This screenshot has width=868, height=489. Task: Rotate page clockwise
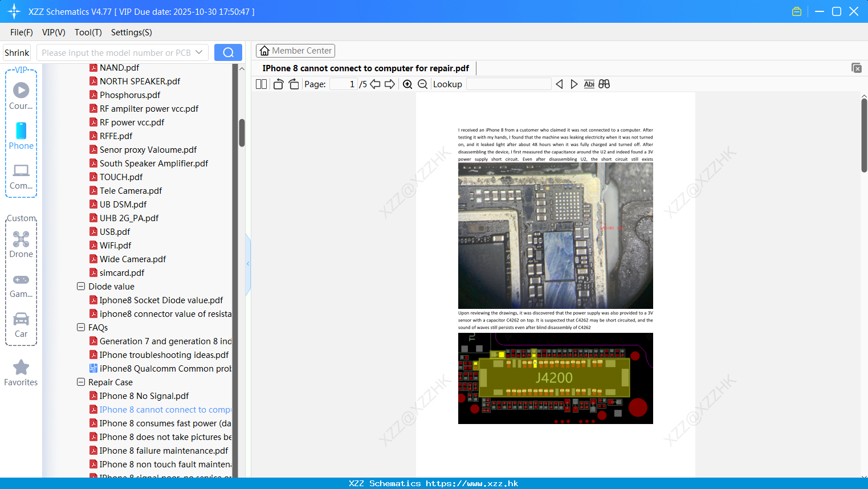coord(294,84)
